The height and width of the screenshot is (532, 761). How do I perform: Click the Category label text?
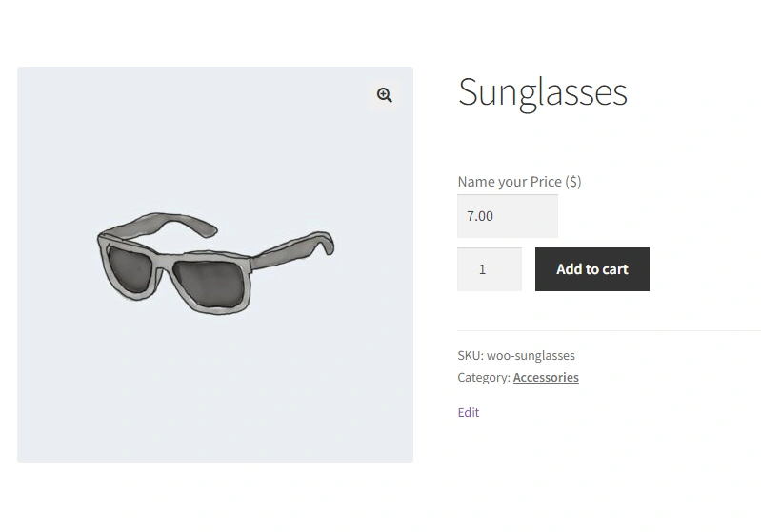pos(484,377)
